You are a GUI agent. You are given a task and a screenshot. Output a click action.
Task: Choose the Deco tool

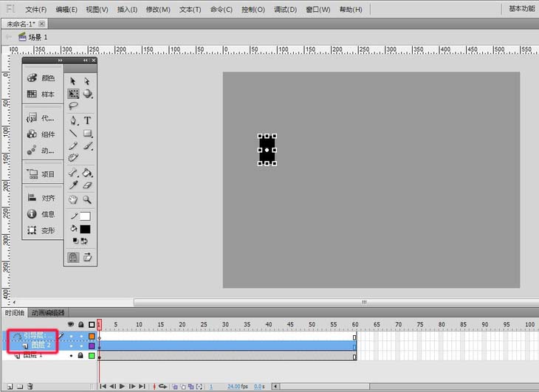point(73,158)
